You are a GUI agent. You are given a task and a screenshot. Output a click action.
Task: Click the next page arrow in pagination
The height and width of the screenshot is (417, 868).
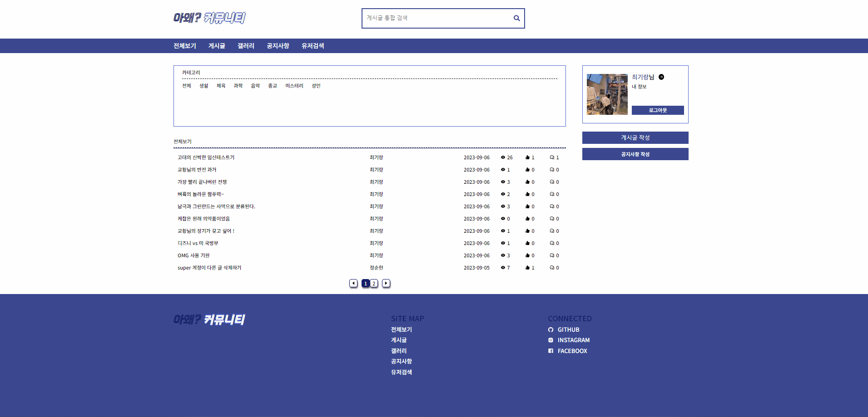(386, 283)
